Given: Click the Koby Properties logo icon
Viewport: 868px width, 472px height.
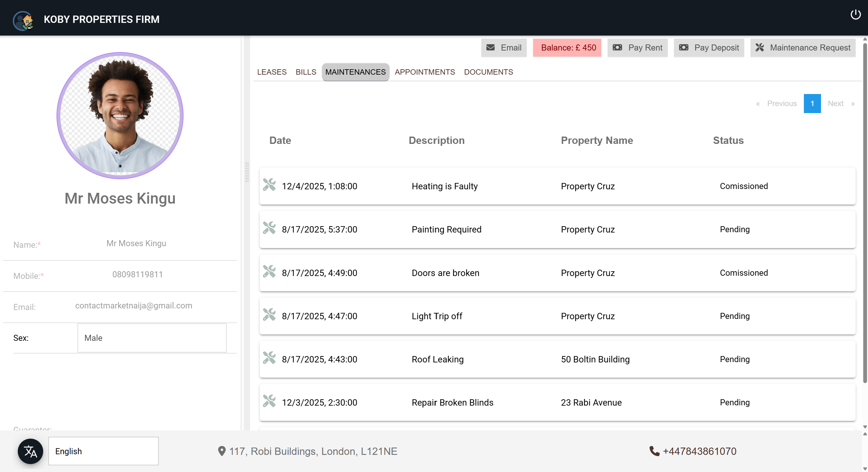Looking at the screenshot, I should point(23,20).
